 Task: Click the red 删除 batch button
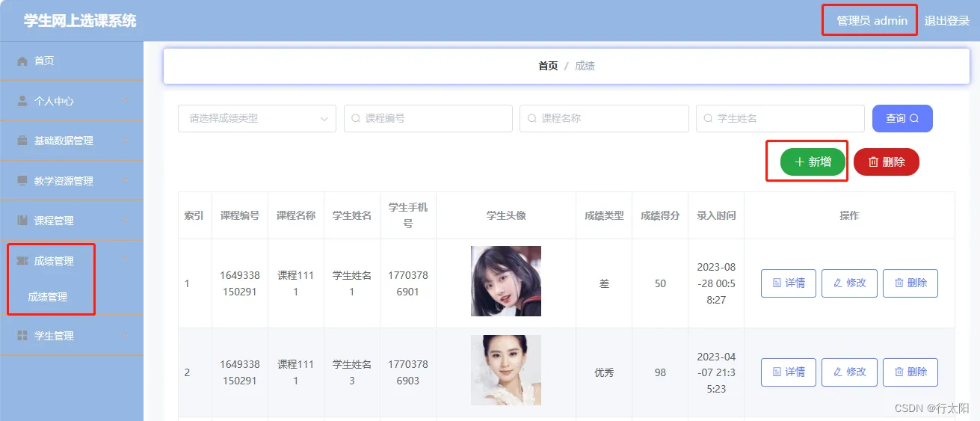[x=887, y=162]
